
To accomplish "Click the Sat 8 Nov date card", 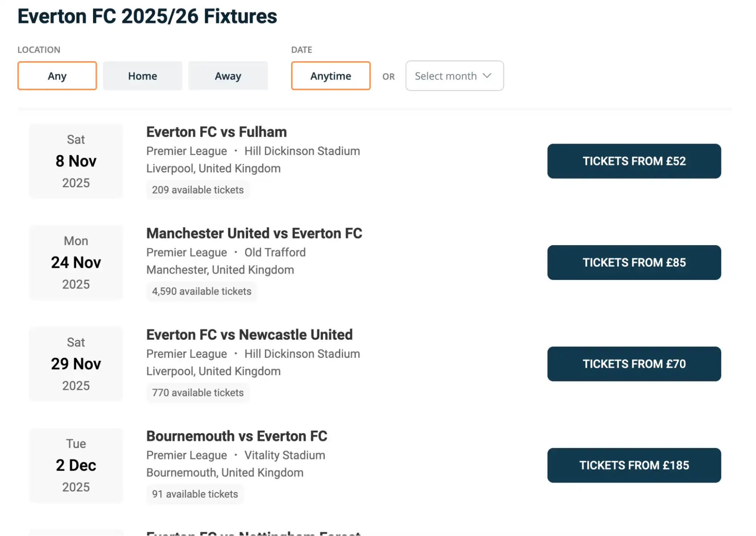I will [x=76, y=161].
